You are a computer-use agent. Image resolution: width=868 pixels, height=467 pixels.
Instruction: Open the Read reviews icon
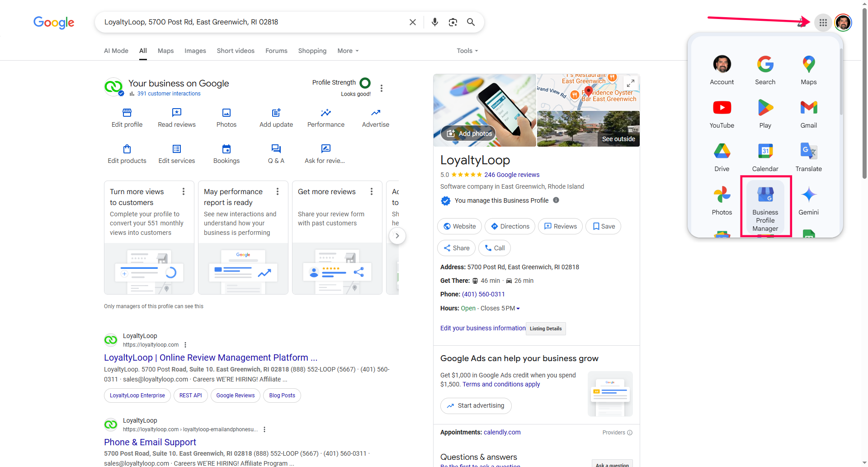click(x=177, y=113)
